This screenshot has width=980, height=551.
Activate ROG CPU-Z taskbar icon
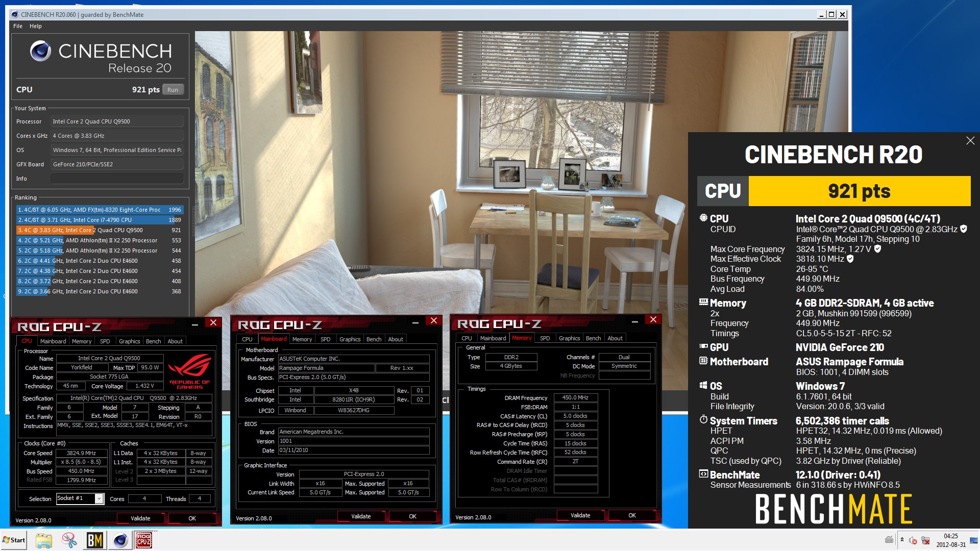(144, 540)
